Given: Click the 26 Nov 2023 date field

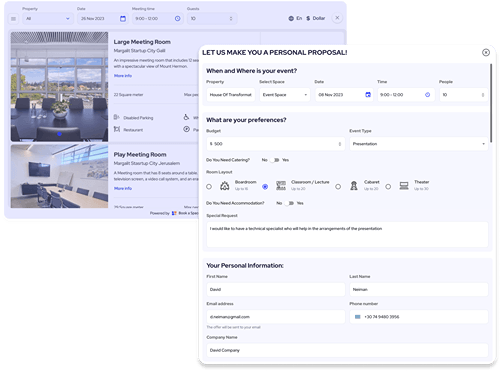Looking at the screenshot, I should (103, 19).
